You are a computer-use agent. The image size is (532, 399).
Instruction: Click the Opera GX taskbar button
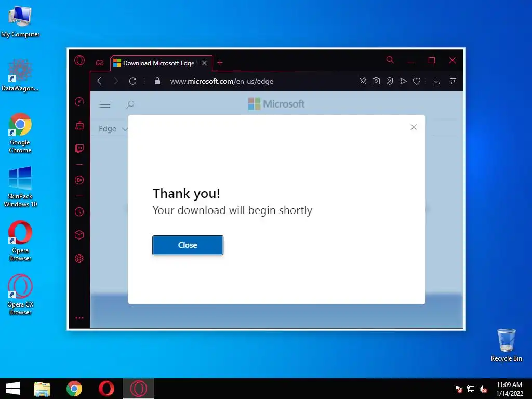pos(139,389)
